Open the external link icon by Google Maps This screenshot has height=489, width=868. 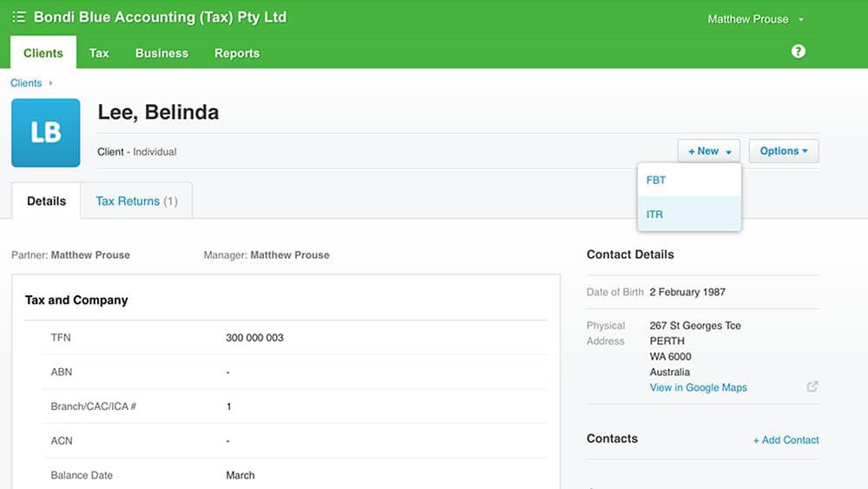point(812,387)
